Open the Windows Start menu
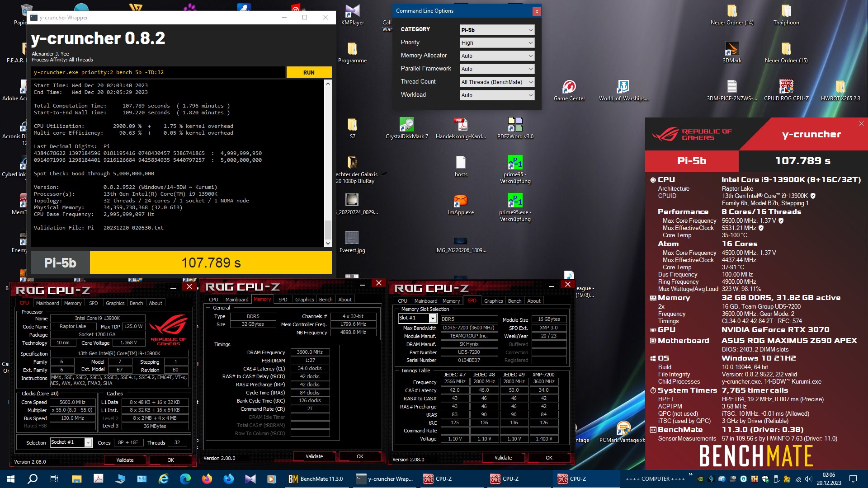Screen dimensions: 868x488 [x=11, y=479]
